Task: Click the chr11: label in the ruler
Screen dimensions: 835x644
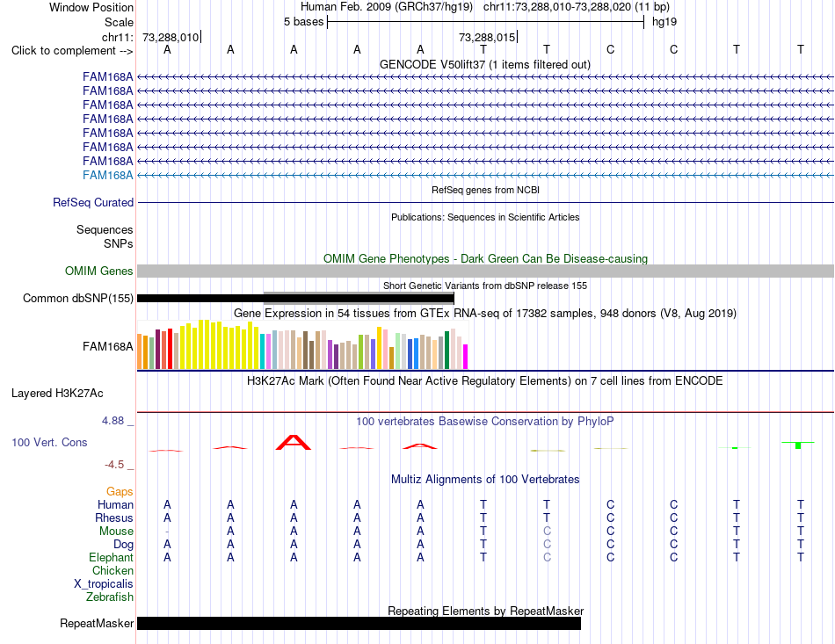Action: (117, 37)
